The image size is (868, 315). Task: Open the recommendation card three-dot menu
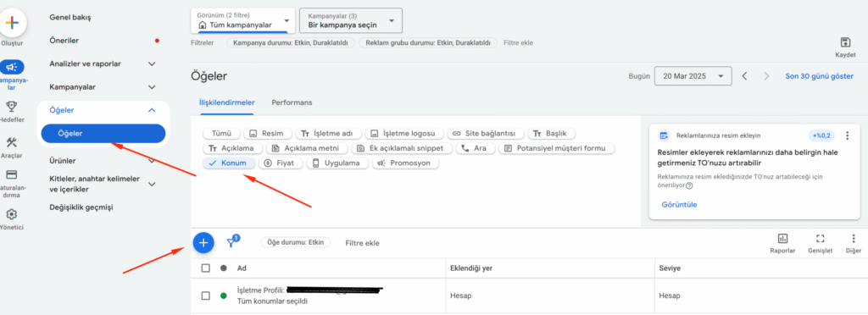pyautogui.click(x=847, y=135)
